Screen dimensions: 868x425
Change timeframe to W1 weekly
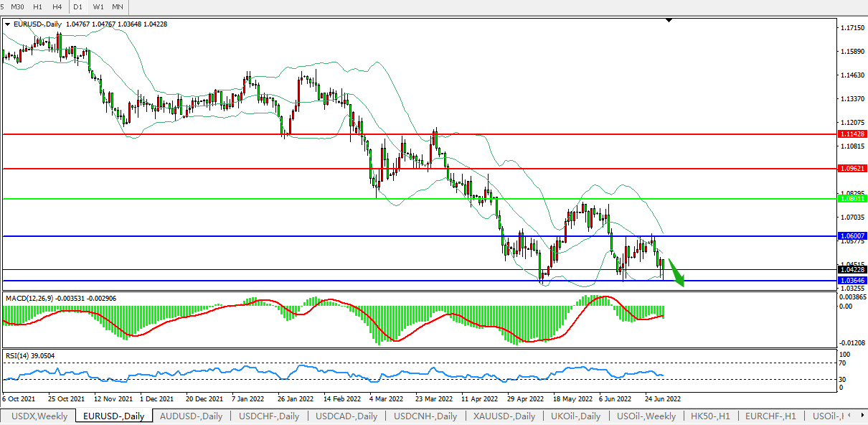(x=98, y=6)
